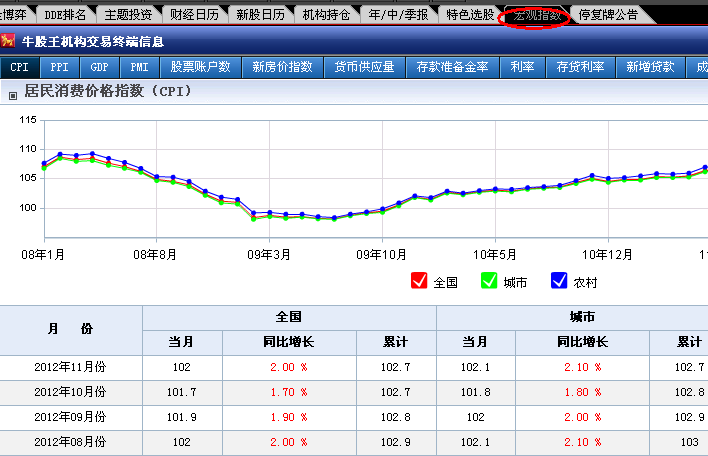
Task: Open the 新房价指数 indicator tab
Action: click(x=282, y=67)
